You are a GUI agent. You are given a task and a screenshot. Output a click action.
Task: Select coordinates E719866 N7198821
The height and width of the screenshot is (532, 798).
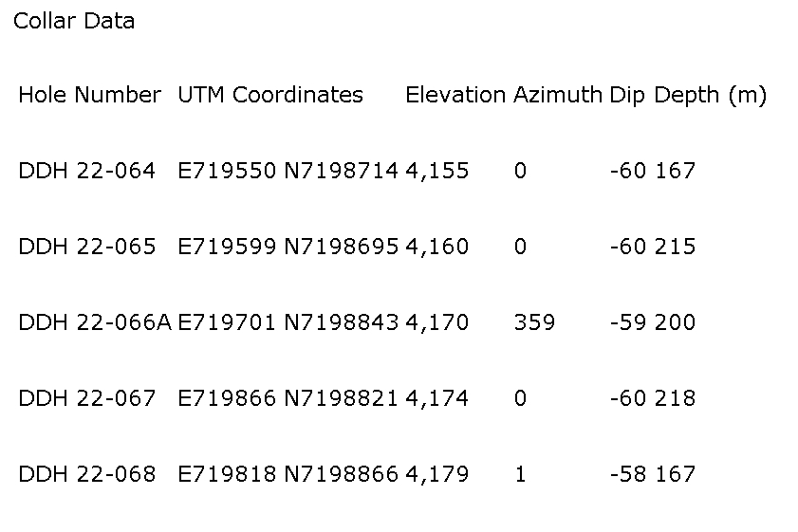[288, 398]
